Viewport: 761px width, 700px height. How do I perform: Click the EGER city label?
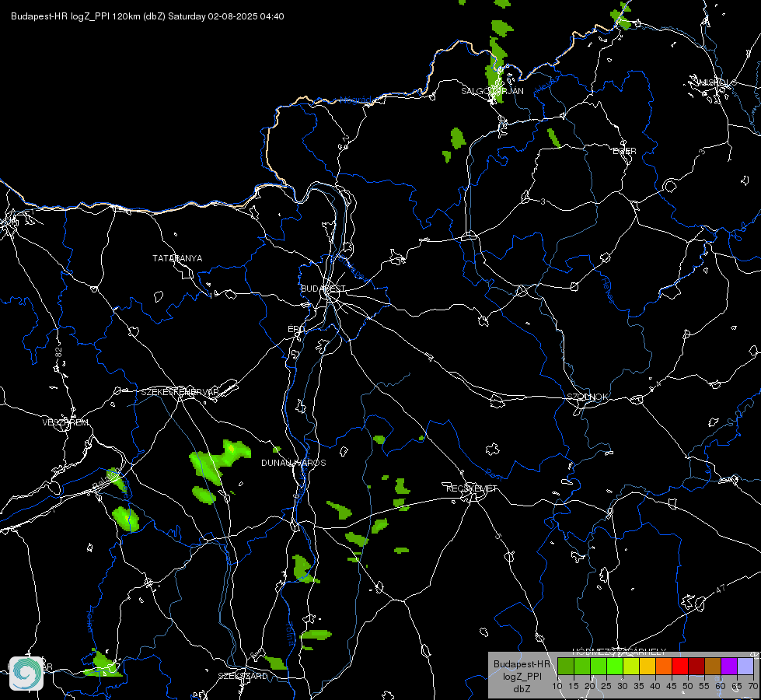[x=625, y=151]
